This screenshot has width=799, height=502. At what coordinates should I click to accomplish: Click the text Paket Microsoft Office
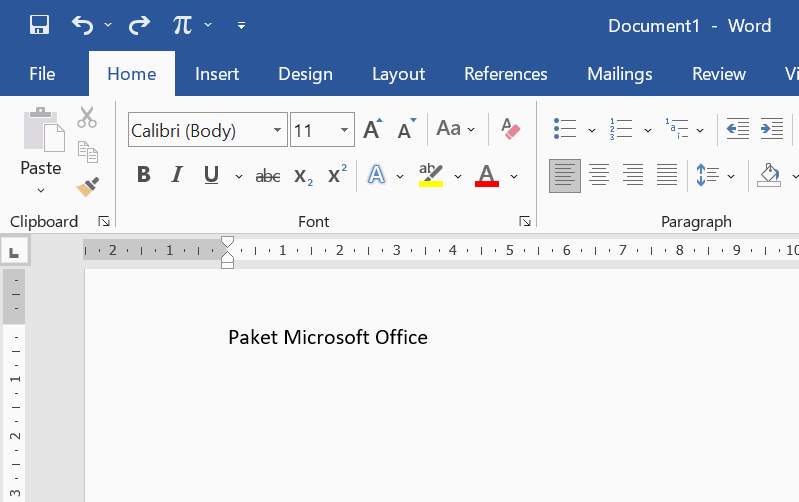coord(328,337)
